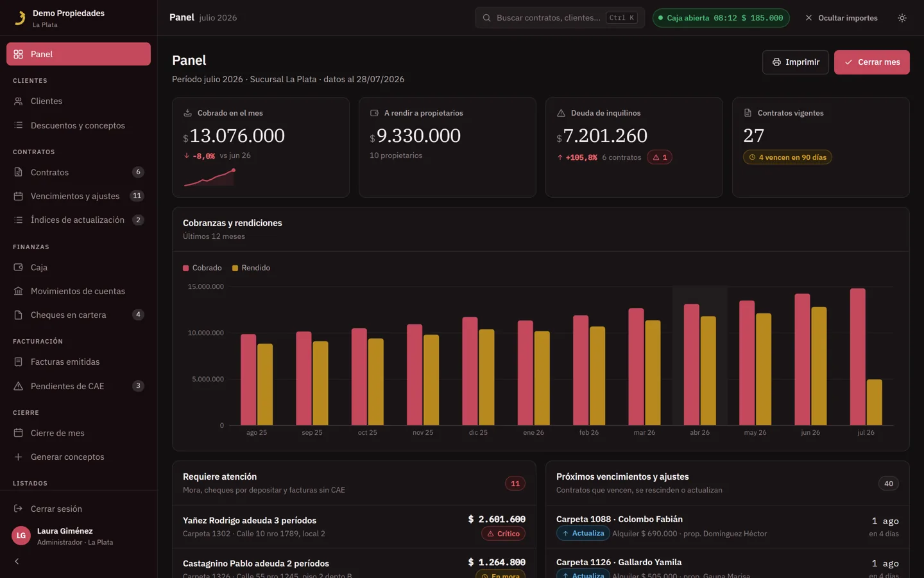Screen dimensions: 924x578
Task: Click the Movimientos de cuentas bank icon
Action: (18, 291)
